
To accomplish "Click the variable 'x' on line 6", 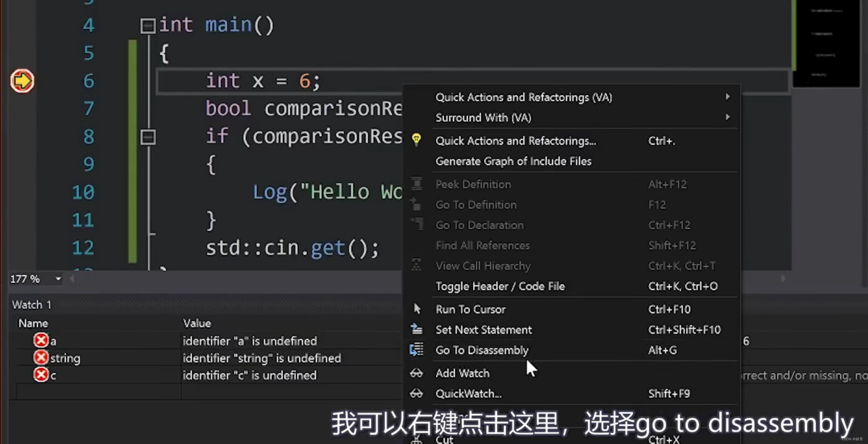I will (258, 82).
